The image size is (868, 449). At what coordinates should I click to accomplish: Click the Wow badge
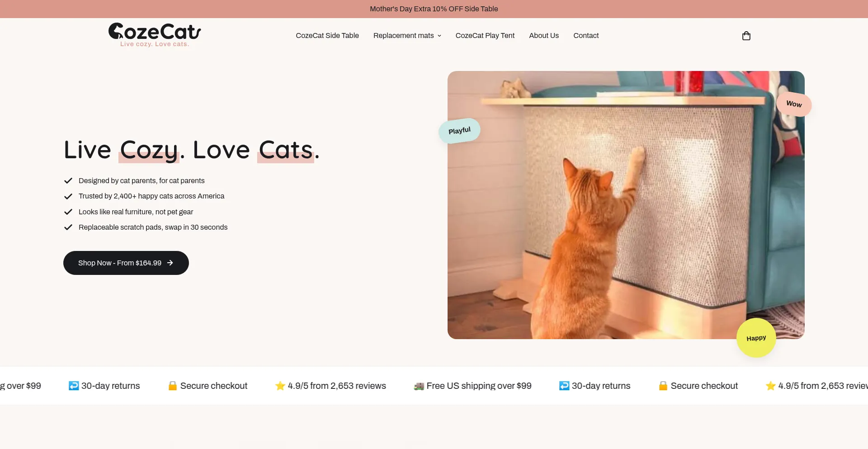pyautogui.click(x=794, y=104)
